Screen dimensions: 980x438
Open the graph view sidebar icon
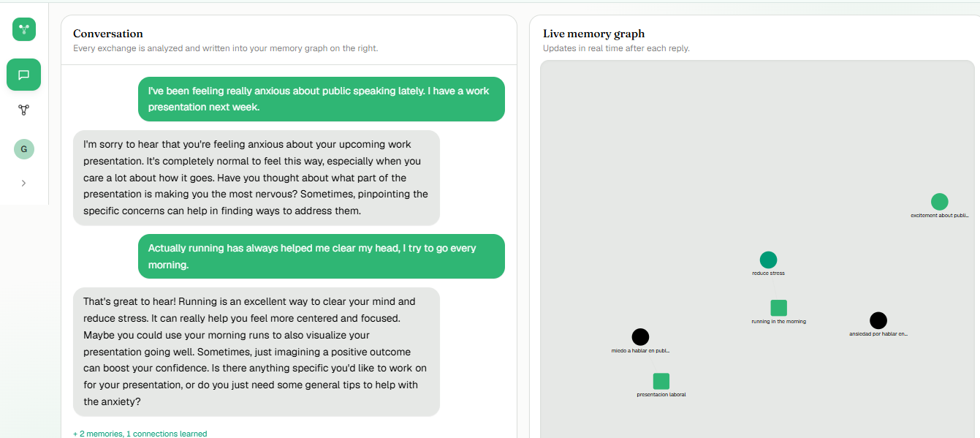(x=23, y=110)
